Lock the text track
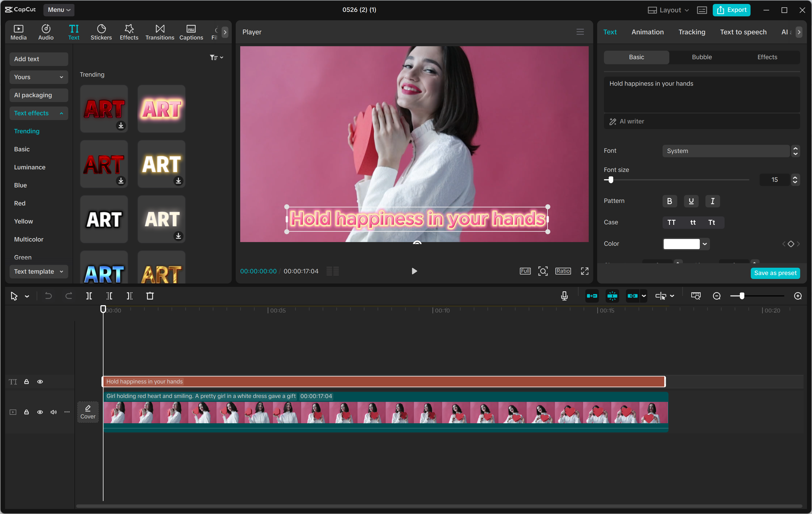 click(x=27, y=382)
